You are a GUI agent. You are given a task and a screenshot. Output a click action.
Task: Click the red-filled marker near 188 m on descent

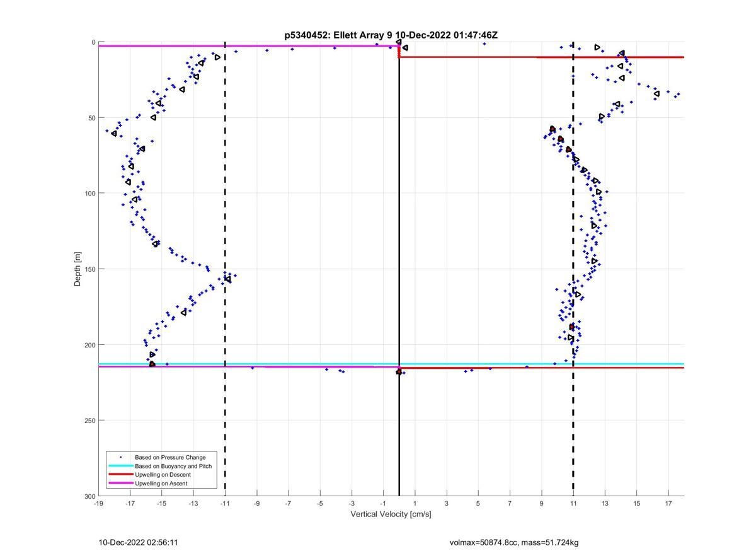(x=572, y=327)
